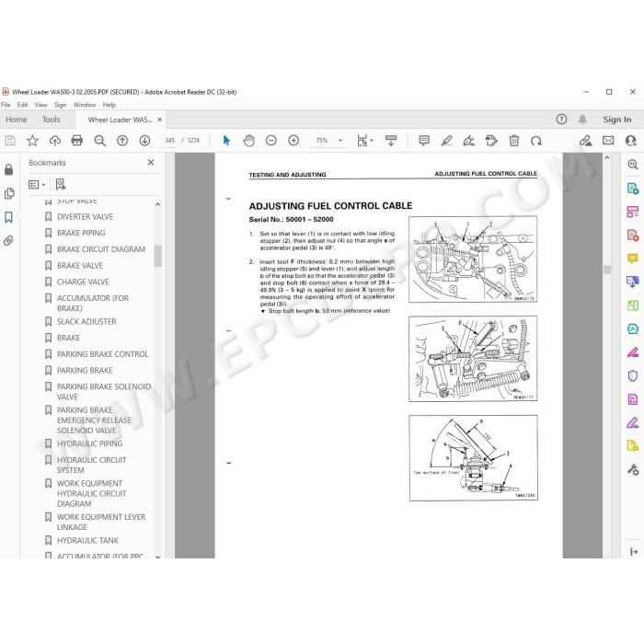644x644 pixels.
Task: Open the Sign menu
Action: coord(61,105)
